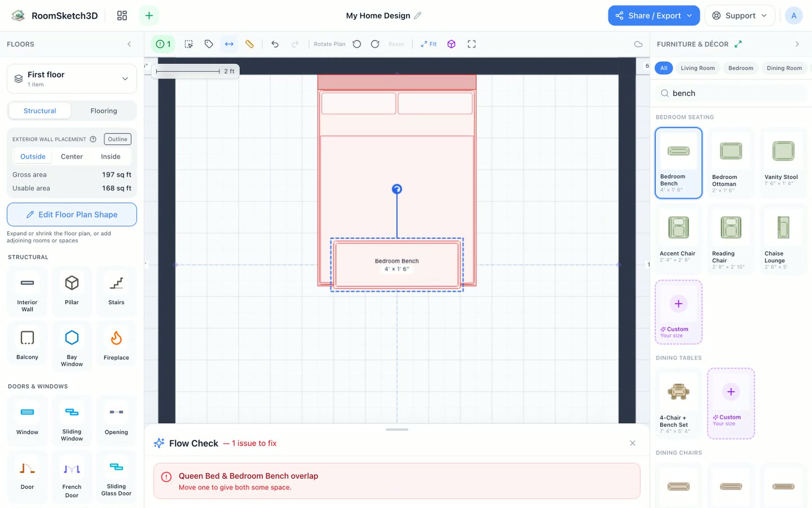Select the Bedroom Bench catalog item
812x508 pixels.
(678, 163)
